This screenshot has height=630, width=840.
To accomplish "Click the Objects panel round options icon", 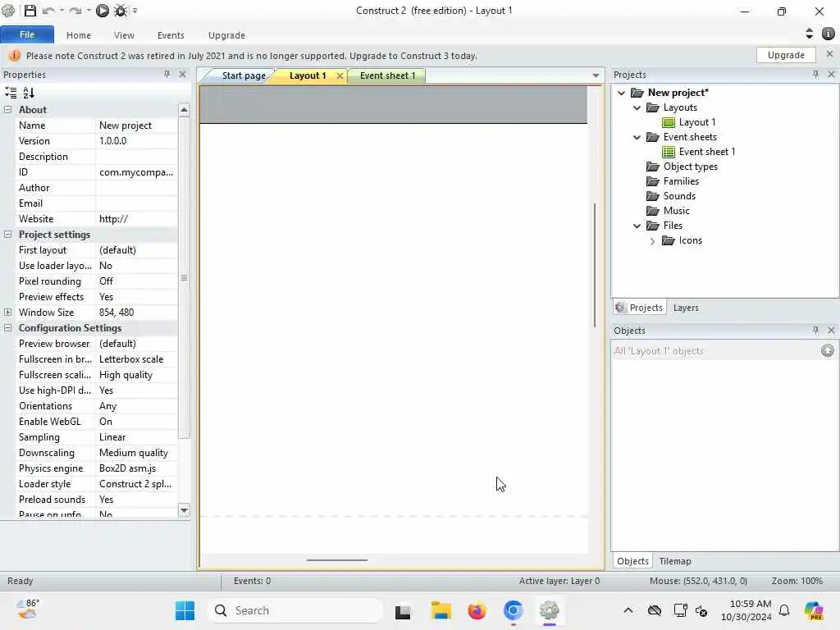I will (828, 350).
